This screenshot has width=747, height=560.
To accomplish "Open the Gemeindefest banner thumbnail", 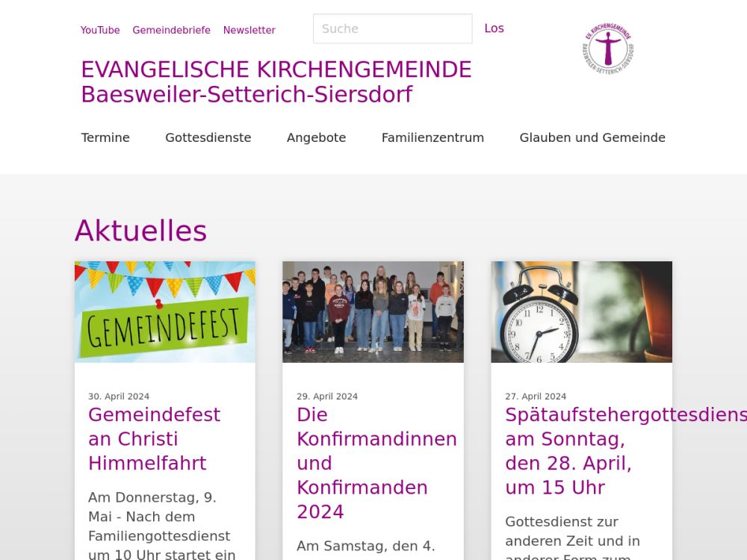I will click(165, 312).
